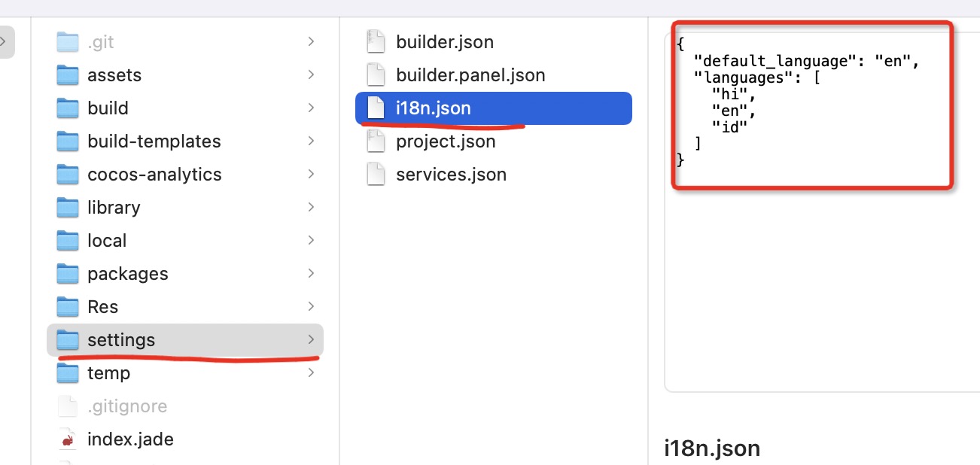Screen dimensions: 980x465
Task: Click the temp folder icon
Action: pos(68,373)
